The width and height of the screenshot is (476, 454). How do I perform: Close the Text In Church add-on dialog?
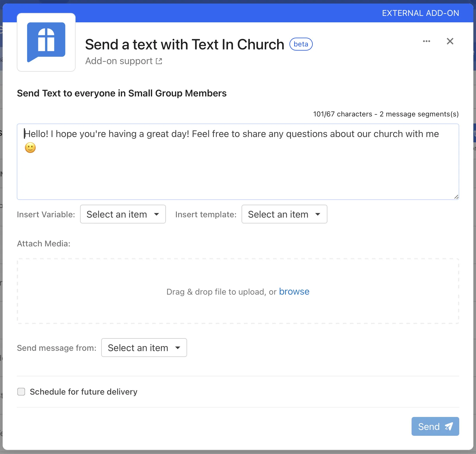tap(450, 41)
